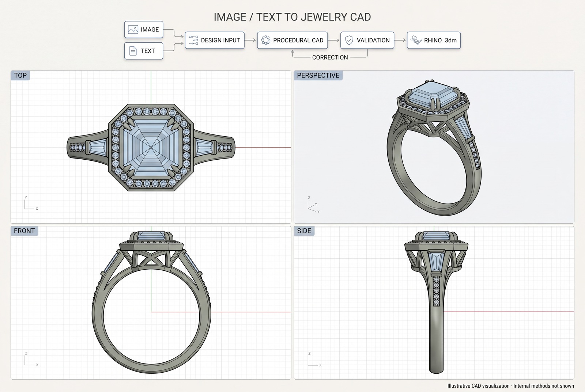Click the pavé stones row in SIDE view
This screenshot has height=392, width=585.
pos(436,292)
